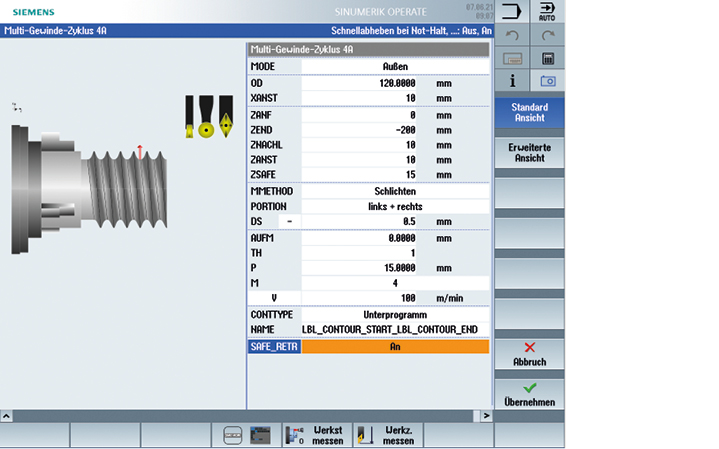Select the diamond insert tool image
This screenshot has height=449, width=719.
[226, 116]
